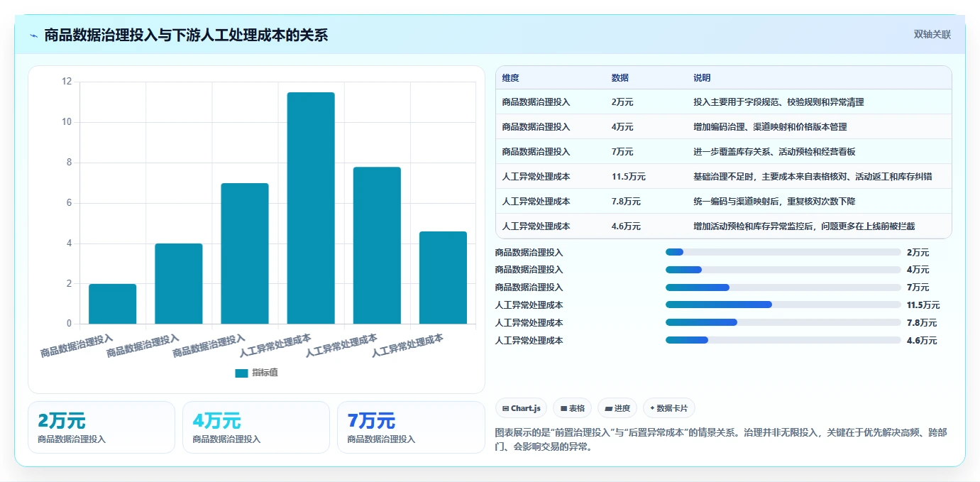
Task: Click description 投入主要用于字段规范、校验规则和异常清理
Action: (778, 102)
